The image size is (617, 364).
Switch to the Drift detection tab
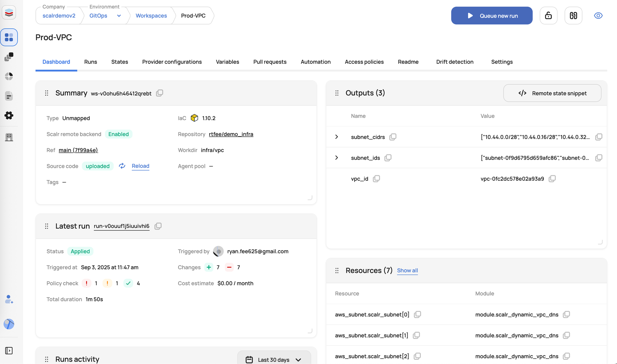point(455,62)
